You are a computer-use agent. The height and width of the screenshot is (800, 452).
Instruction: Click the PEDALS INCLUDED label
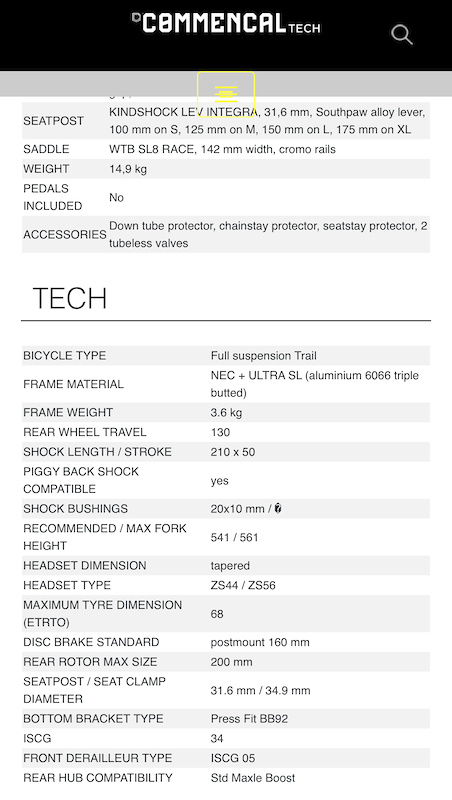click(53, 197)
